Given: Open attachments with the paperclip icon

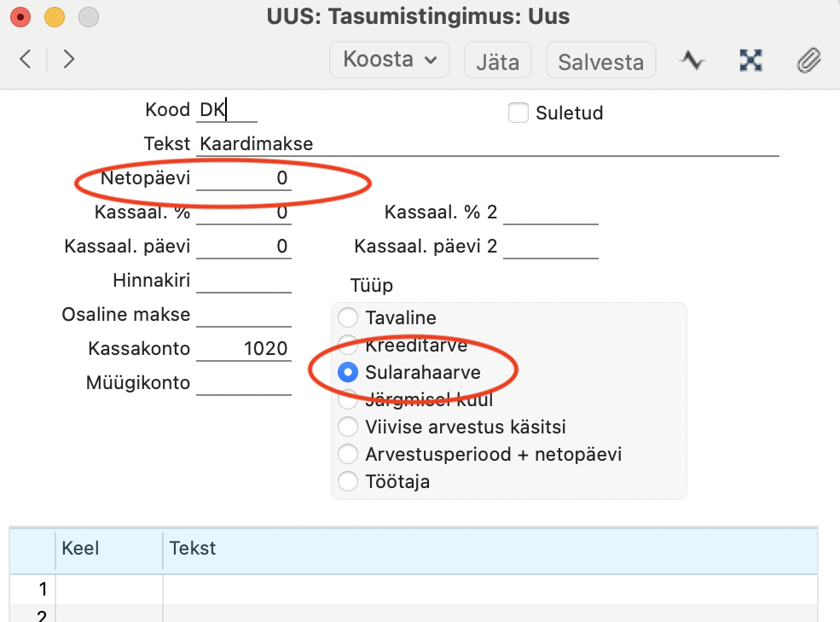Looking at the screenshot, I should tap(808, 60).
